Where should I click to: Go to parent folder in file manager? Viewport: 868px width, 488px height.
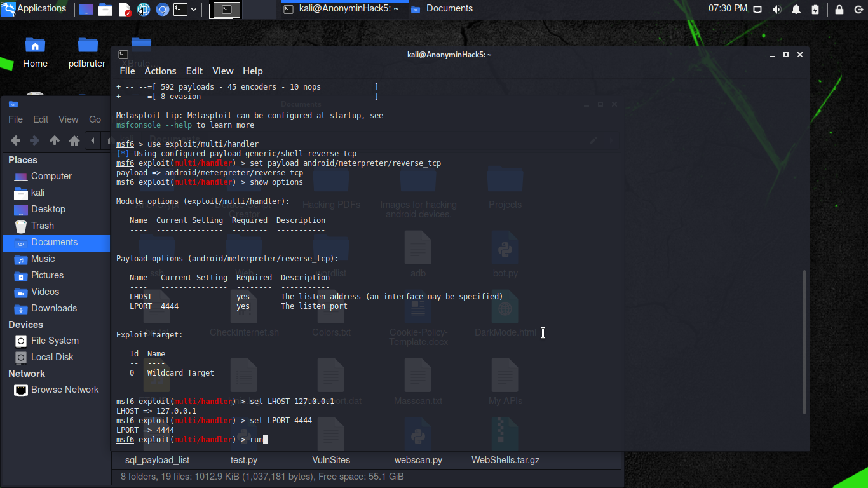click(x=55, y=140)
